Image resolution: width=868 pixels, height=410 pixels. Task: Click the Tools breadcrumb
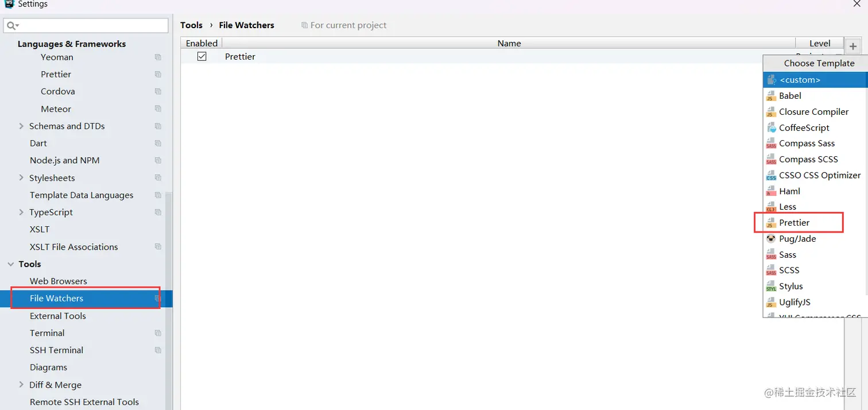tap(191, 25)
